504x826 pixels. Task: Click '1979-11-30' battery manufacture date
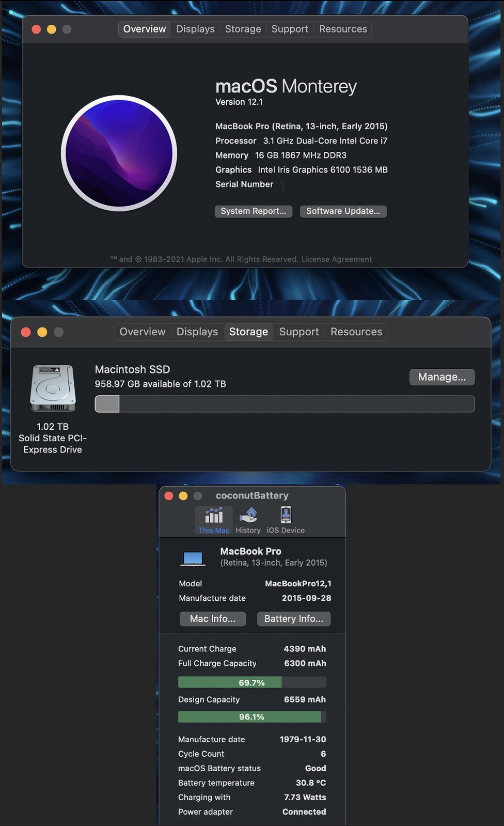(303, 739)
